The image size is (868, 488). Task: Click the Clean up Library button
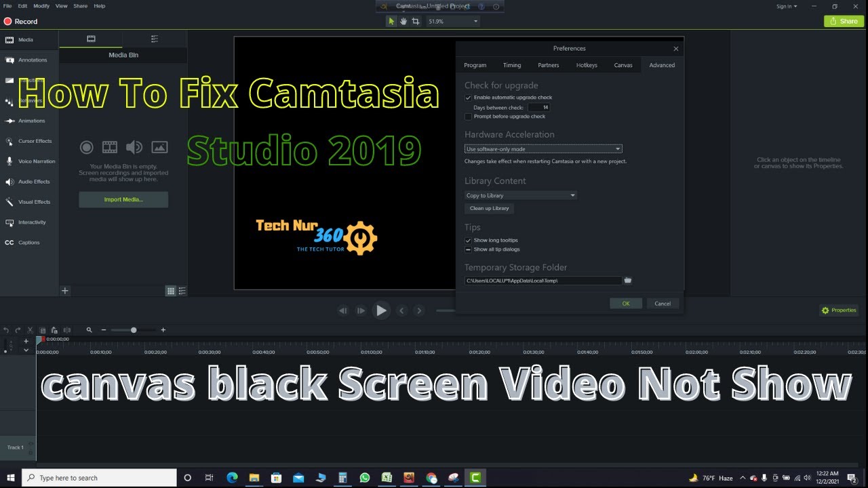[489, 208]
